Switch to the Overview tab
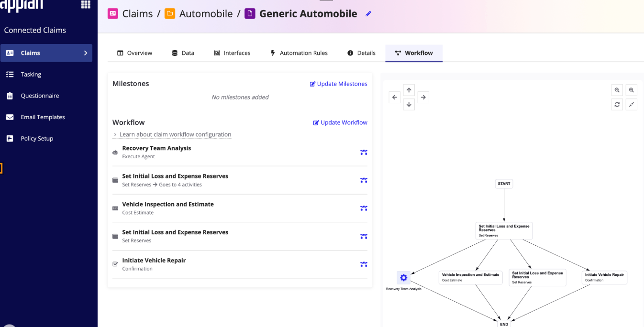Viewport: 644px width, 327px height. [134, 53]
